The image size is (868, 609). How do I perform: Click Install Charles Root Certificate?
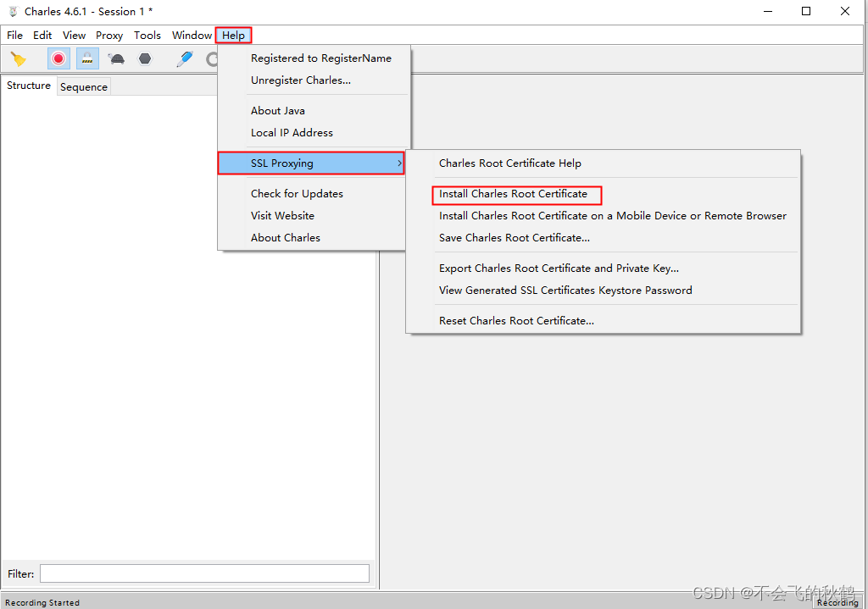click(x=604, y=194)
